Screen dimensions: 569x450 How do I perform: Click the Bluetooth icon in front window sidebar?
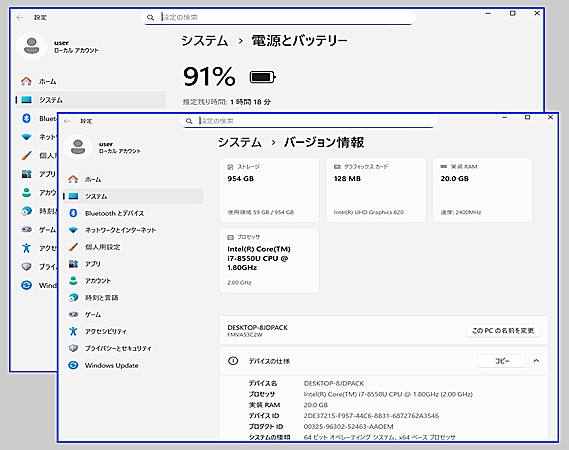73,213
